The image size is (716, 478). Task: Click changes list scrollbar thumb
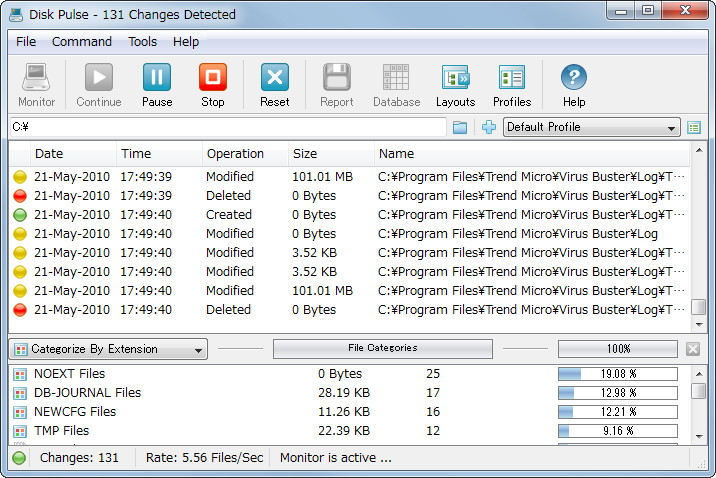pos(699,307)
